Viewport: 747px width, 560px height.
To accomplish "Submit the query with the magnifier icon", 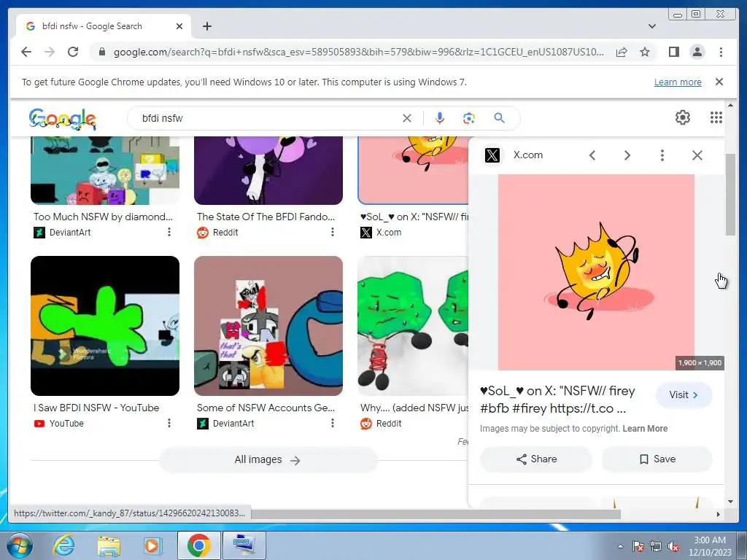I will (x=499, y=117).
